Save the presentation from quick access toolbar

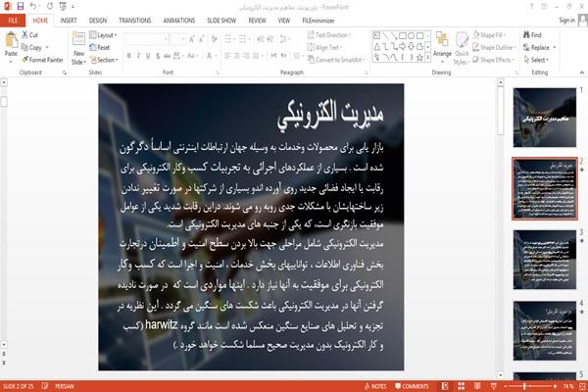click(21, 7)
